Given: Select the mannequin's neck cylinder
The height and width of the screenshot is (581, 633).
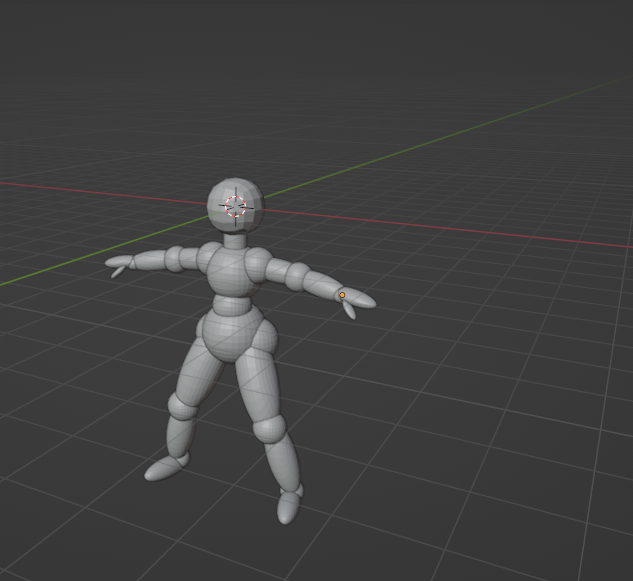Looking at the screenshot, I should coord(235,241).
